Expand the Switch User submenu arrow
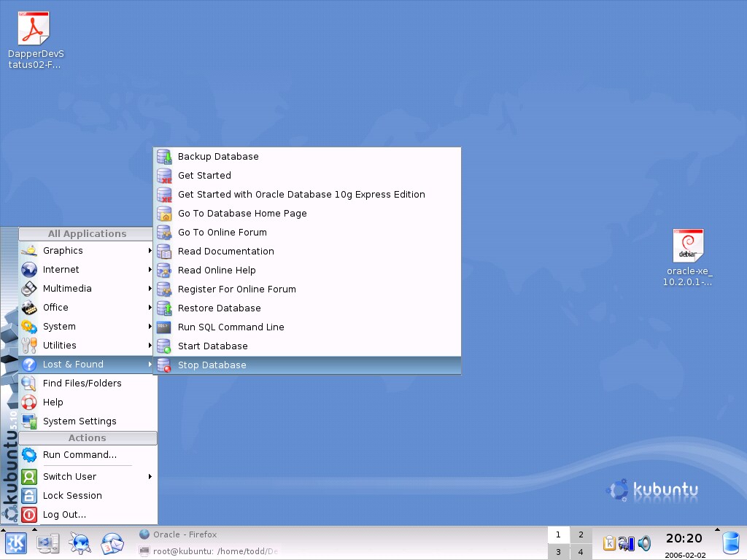Image resolution: width=747 pixels, height=560 pixels. 150,477
